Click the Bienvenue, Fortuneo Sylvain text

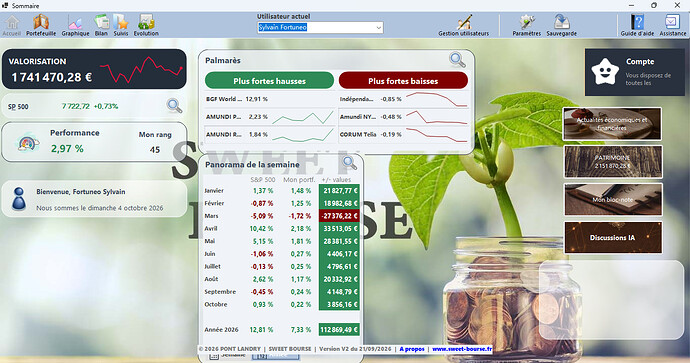click(x=81, y=192)
